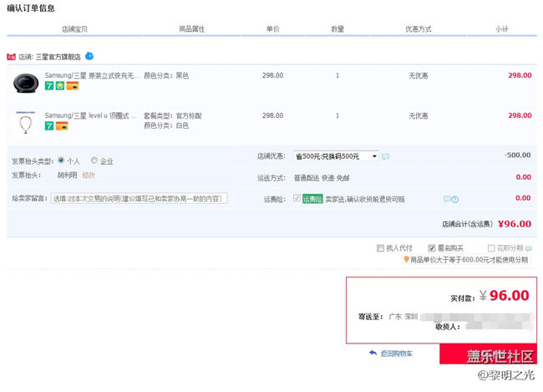543x392 pixels.
Task: Click the 7-day return badge under level u item
Action: [49, 126]
